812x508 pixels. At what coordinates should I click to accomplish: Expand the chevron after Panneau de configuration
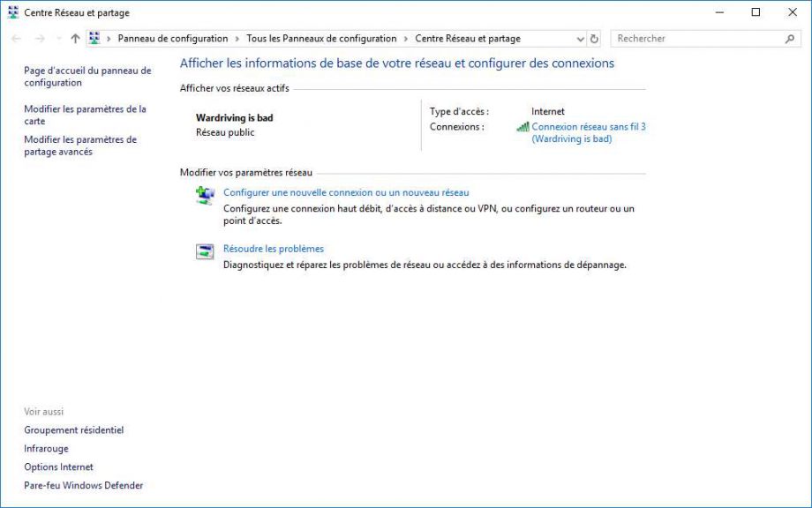pos(237,39)
